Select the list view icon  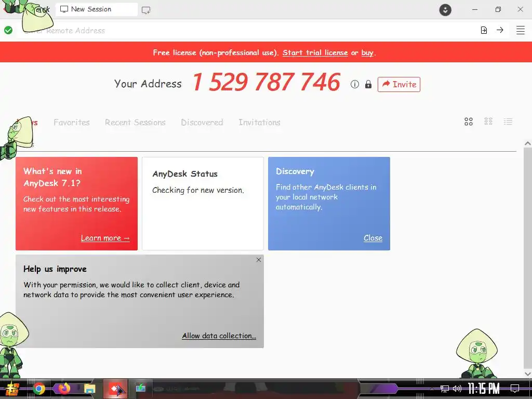click(x=508, y=122)
